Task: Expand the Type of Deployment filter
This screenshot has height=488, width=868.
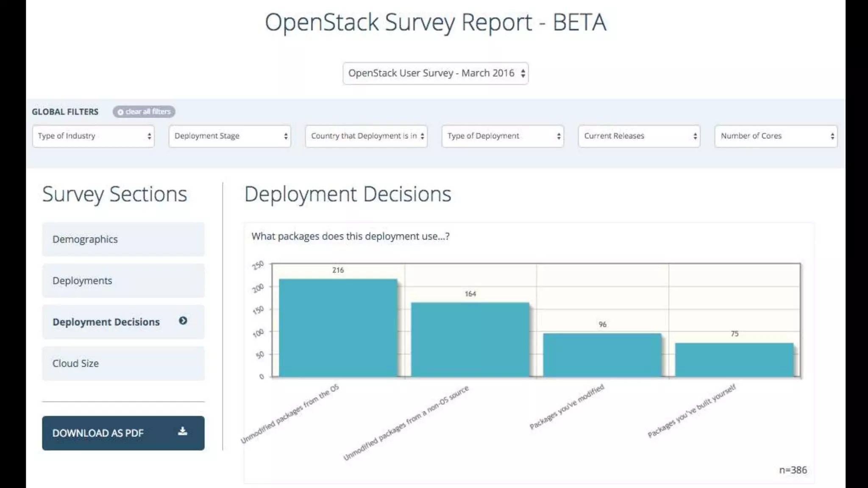Action: click(x=503, y=136)
